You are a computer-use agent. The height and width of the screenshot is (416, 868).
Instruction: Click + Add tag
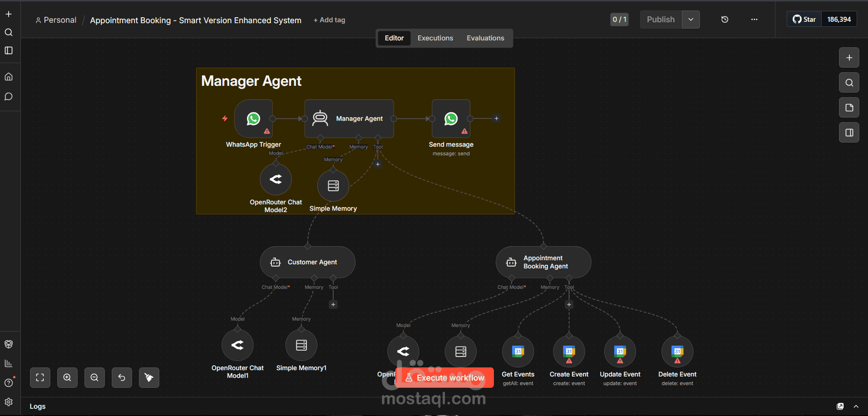pos(330,20)
